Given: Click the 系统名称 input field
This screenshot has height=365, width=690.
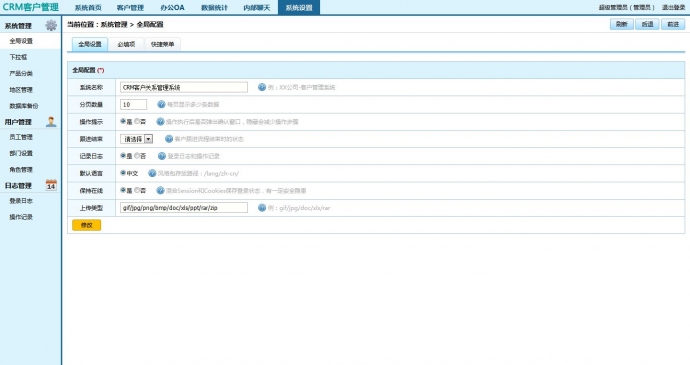Looking at the screenshot, I should 184,87.
